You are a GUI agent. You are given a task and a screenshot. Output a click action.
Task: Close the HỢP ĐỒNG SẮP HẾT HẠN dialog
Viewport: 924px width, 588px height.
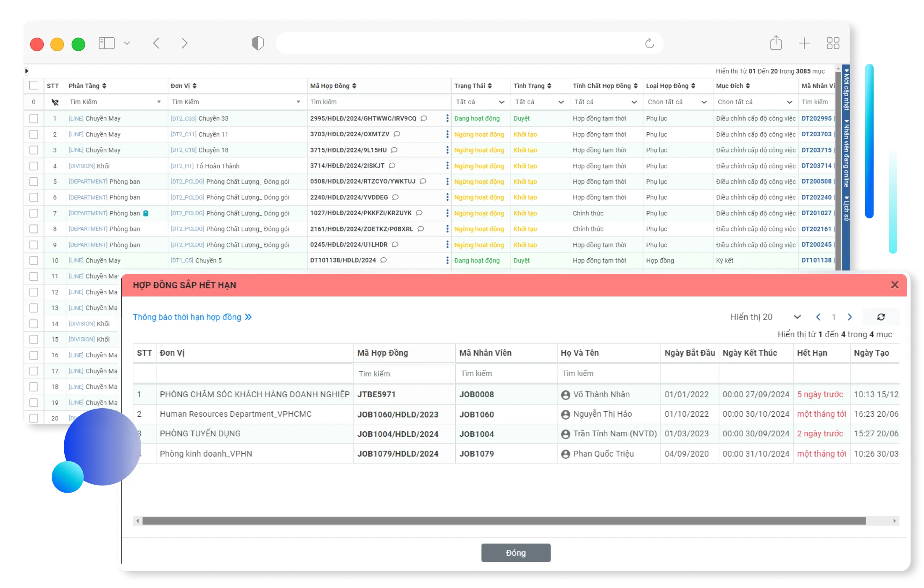tap(895, 285)
